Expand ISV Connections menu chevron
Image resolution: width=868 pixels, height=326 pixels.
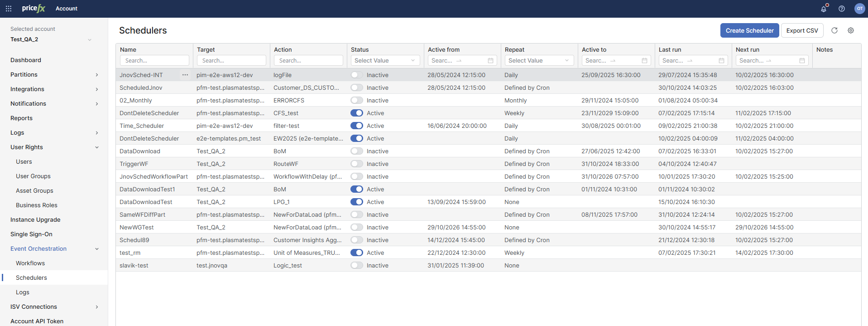tap(97, 307)
